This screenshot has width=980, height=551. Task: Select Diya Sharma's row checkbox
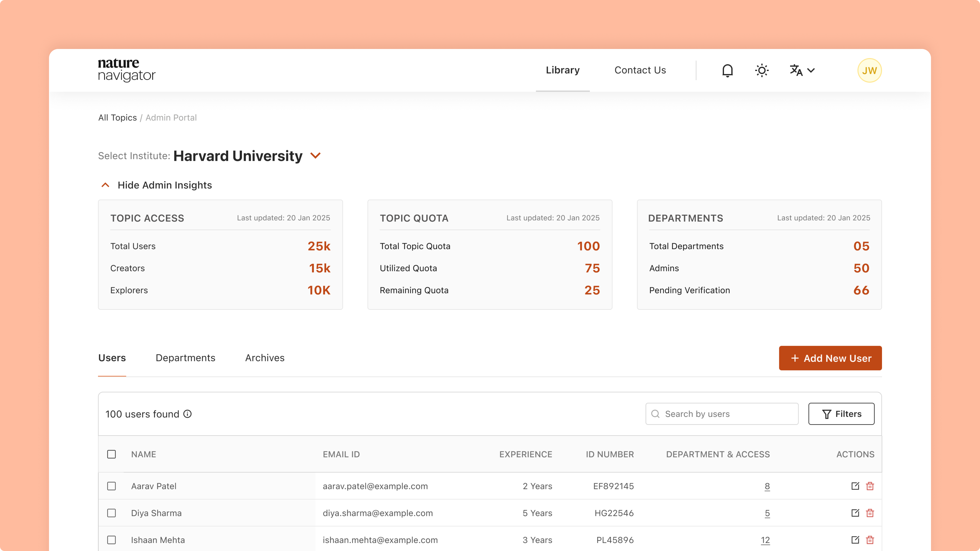pyautogui.click(x=111, y=513)
